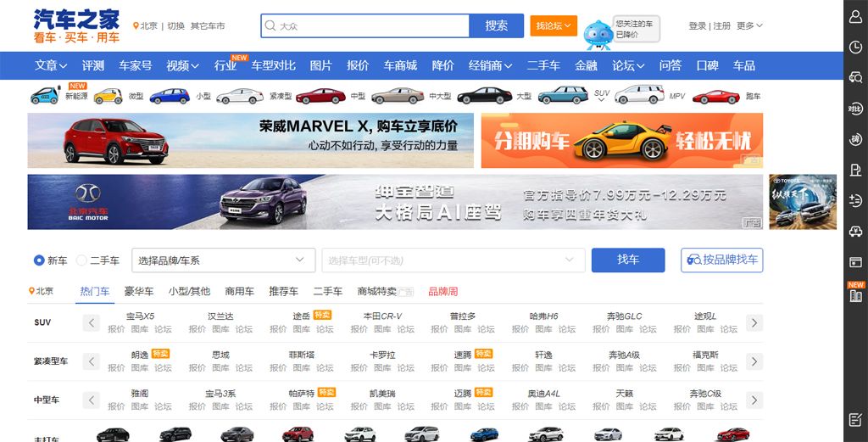This screenshot has height=442, width=868.
Task: Click the 宝马X5 model link
Action: click(140, 316)
